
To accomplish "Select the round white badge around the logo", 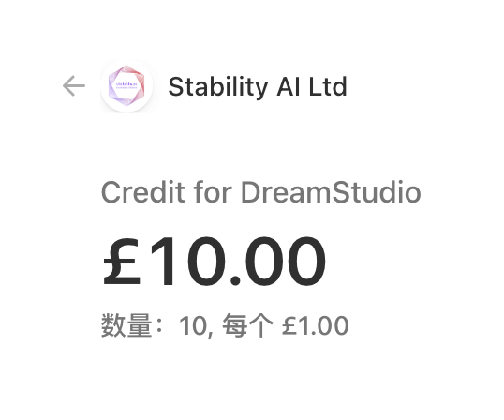I will coord(126,85).
